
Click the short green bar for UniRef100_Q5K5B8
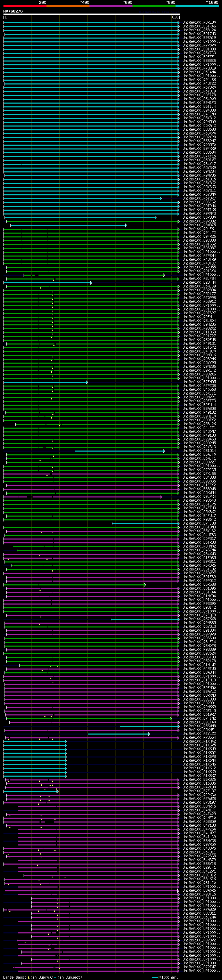pyautogui.click(x=75, y=585)
